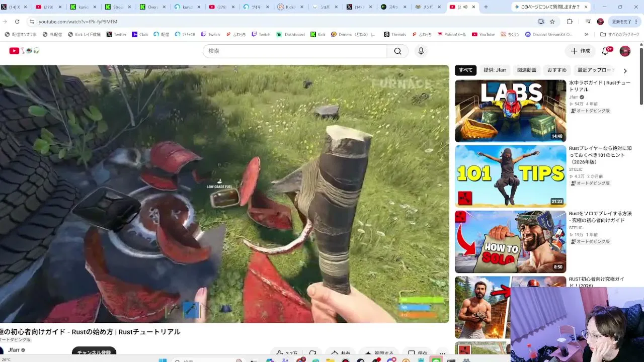This screenshot has height=362, width=644.
Task: Click the Rust gameplay video player
Action: (x=224, y=194)
